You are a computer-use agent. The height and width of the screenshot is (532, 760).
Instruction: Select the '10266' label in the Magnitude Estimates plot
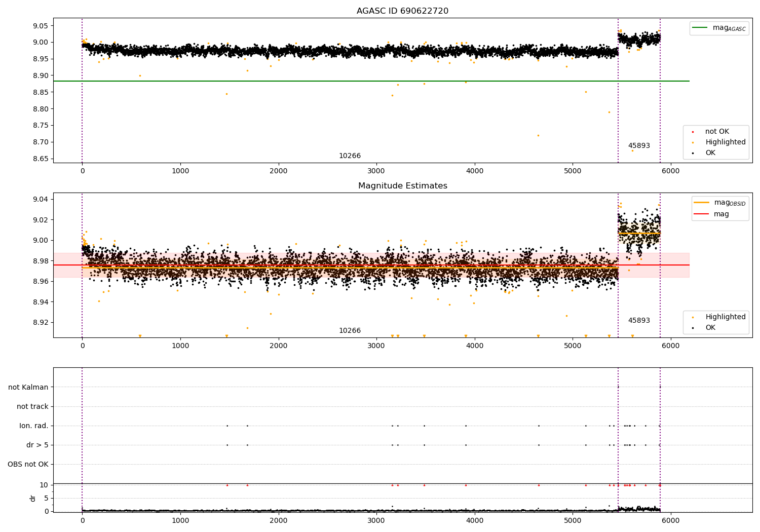point(350,331)
